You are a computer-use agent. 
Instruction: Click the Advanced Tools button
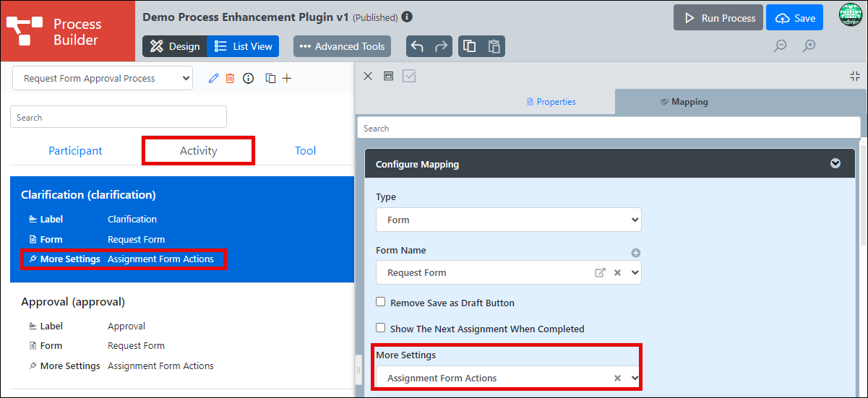(342, 46)
